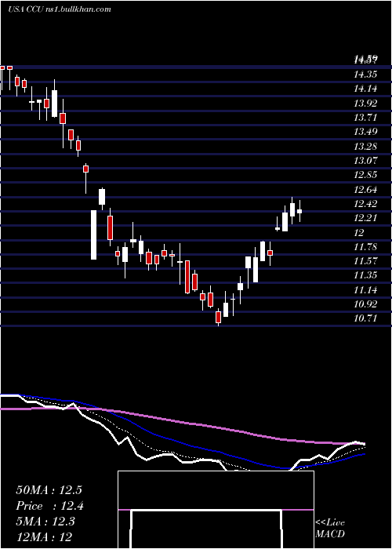The width and height of the screenshot is (392, 549).
Task: Click the 12 price axis label
Action: tap(359, 232)
